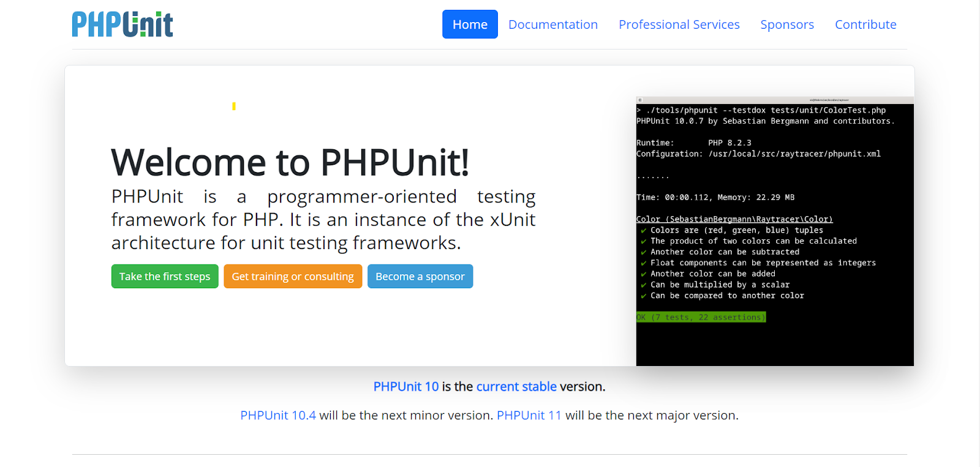Click 'Time: 00:00.112, Memory: 22.29 MB' text
Image resolution: width=980 pixels, height=467 pixels.
tap(715, 198)
